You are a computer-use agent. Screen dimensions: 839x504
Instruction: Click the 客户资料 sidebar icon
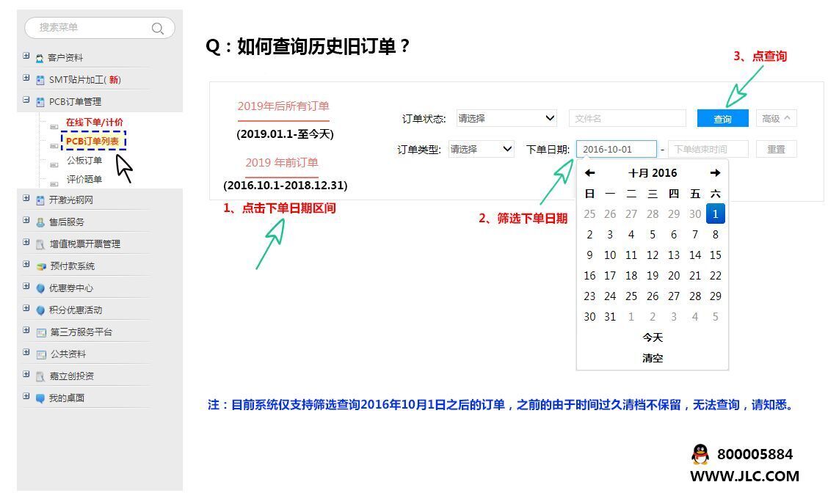38,58
